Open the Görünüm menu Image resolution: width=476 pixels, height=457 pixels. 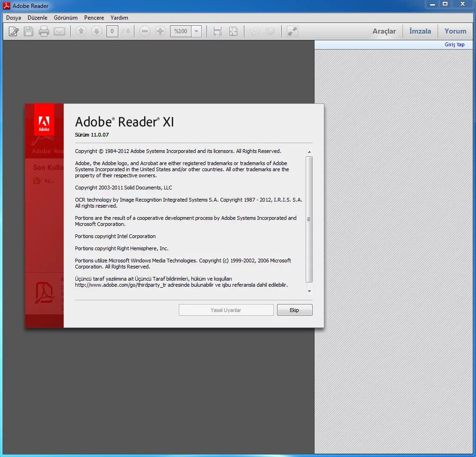(66, 18)
